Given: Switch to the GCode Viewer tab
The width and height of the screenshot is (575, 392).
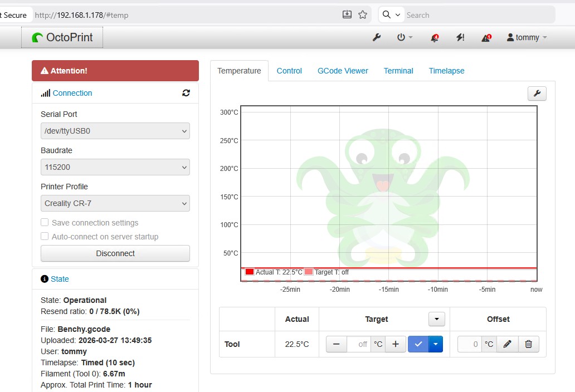Looking at the screenshot, I should [343, 71].
